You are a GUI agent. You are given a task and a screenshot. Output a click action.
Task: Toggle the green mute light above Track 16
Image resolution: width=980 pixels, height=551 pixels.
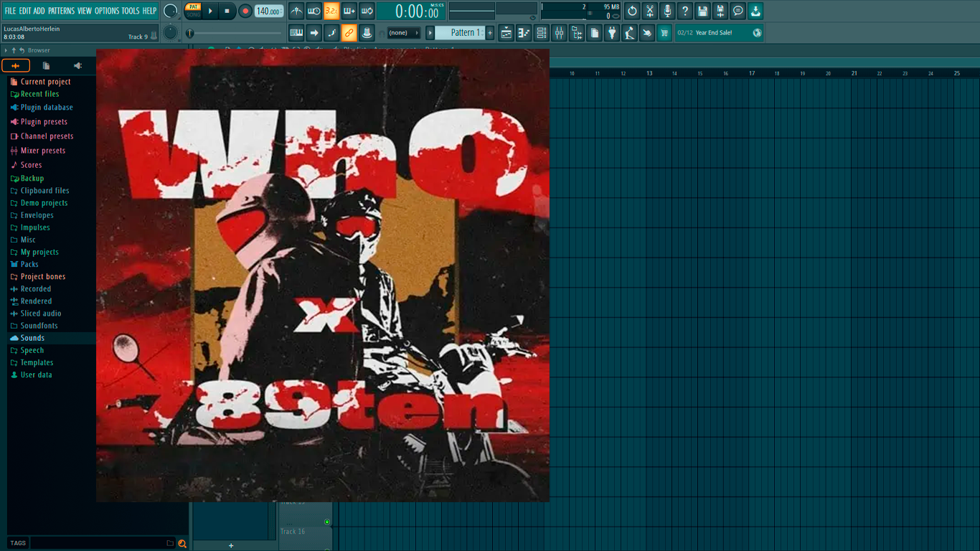(327, 522)
